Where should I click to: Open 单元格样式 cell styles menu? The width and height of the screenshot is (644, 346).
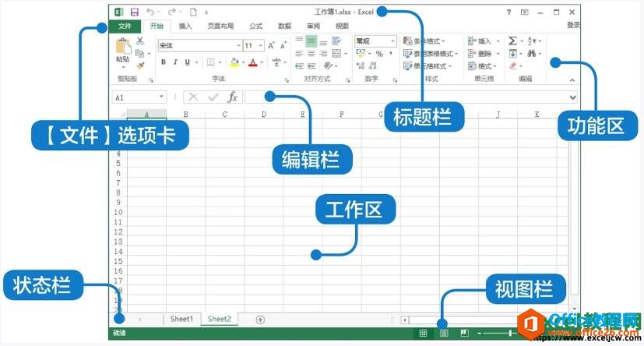(x=428, y=65)
